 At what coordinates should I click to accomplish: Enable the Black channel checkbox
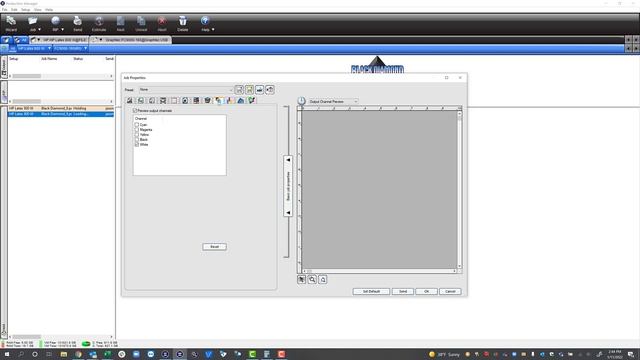tap(137, 139)
